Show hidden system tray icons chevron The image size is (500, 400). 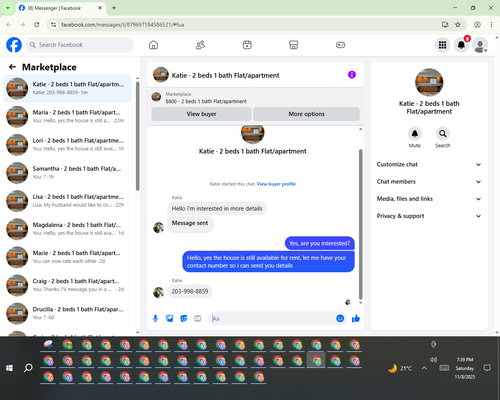pos(424,368)
